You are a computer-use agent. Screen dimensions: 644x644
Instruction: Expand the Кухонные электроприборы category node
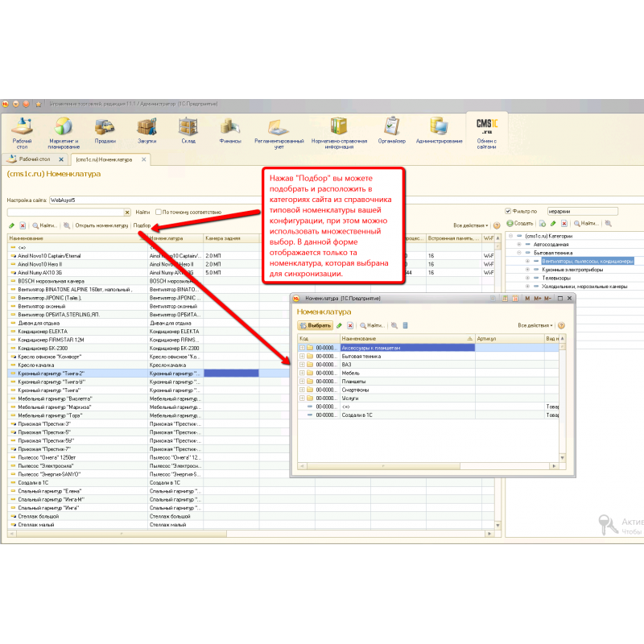[x=528, y=270]
